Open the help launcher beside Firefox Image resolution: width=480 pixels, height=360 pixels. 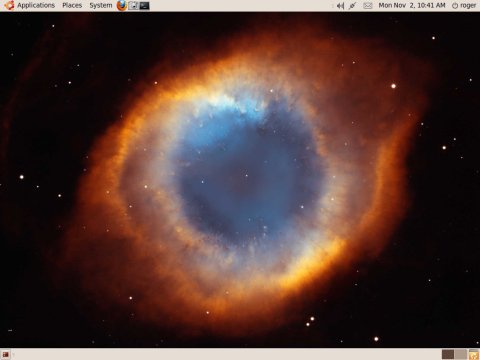pos(133,5)
